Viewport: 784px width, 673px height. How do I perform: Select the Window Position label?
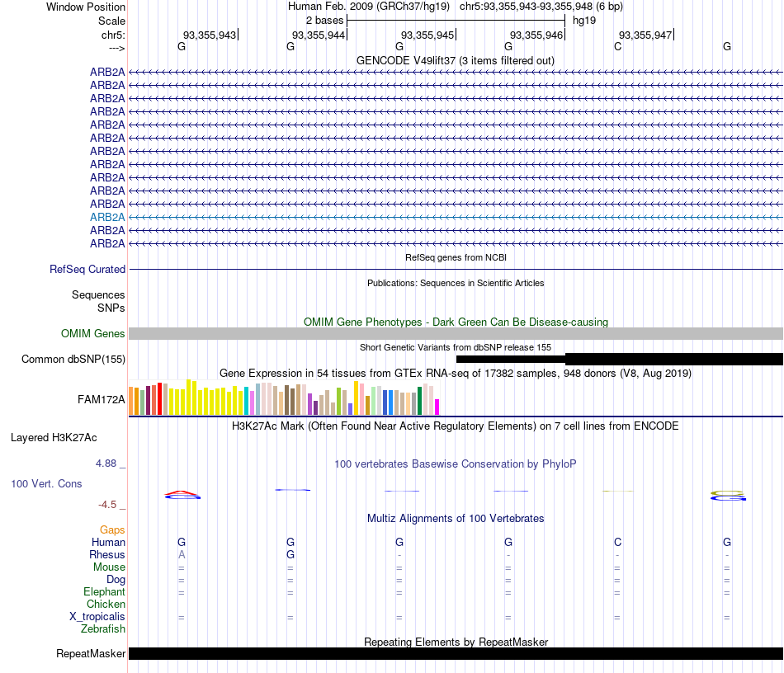(x=86, y=7)
